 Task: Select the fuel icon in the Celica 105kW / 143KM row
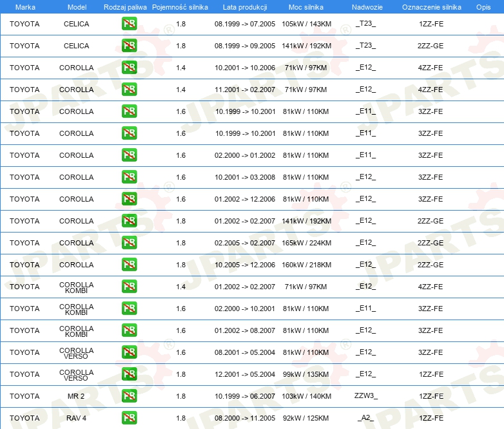[129, 24]
